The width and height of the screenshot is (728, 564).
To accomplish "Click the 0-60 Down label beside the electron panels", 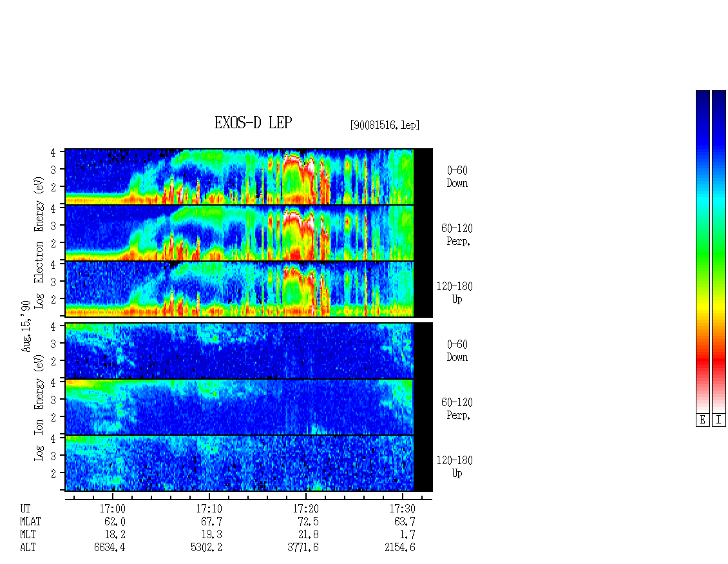I will [457, 177].
